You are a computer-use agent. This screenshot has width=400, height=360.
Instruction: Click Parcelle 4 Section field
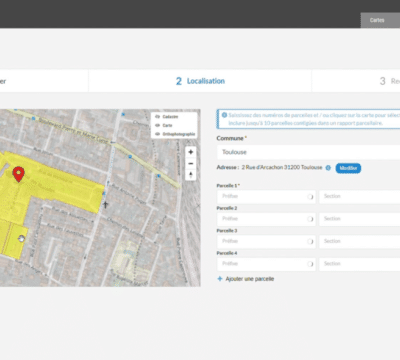[x=360, y=264]
